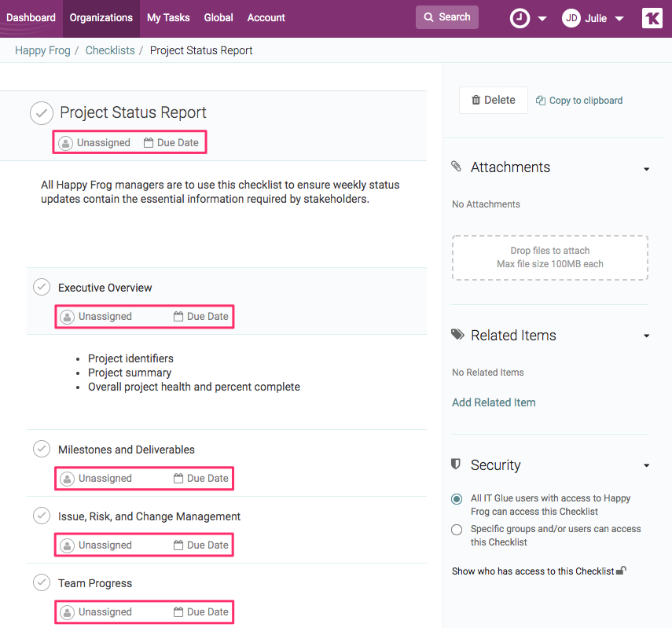Click the Related Items tag icon
Screen dimensions: 672x628
(x=457, y=335)
